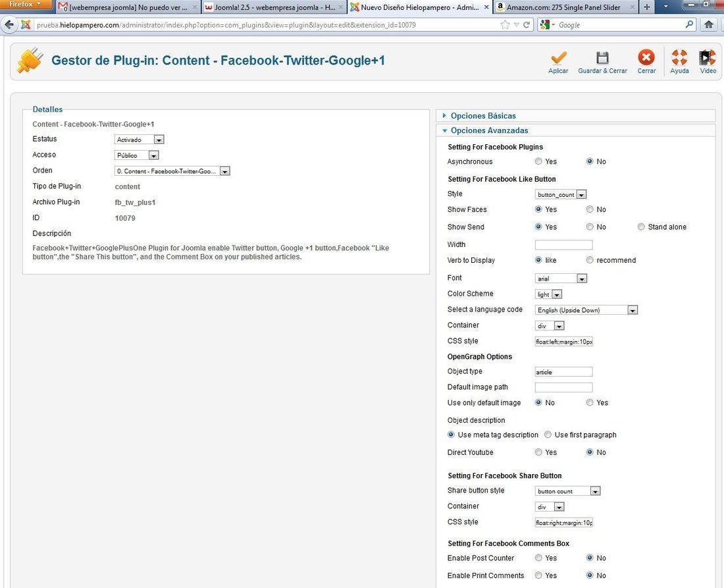Viewport: 724px width, 588px height.
Task: Click the Aplicar checkmark icon
Action: (x=558, y=58)
